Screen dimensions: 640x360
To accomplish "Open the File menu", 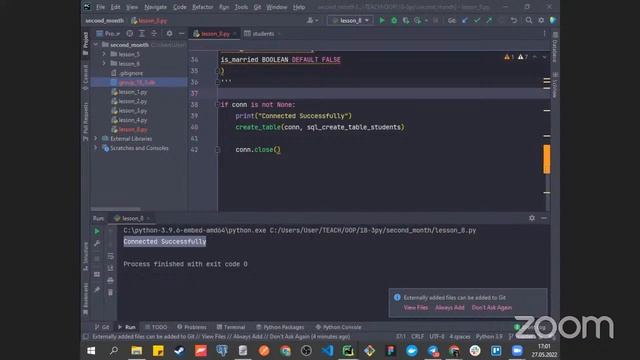I will (x=100, y=7).
